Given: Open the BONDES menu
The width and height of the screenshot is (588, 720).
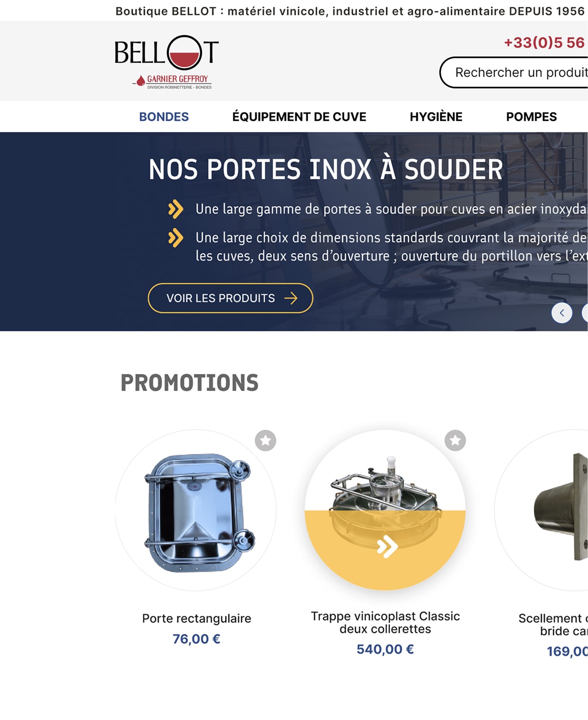Looking at the screenshot, I should [x=164, y=117].
